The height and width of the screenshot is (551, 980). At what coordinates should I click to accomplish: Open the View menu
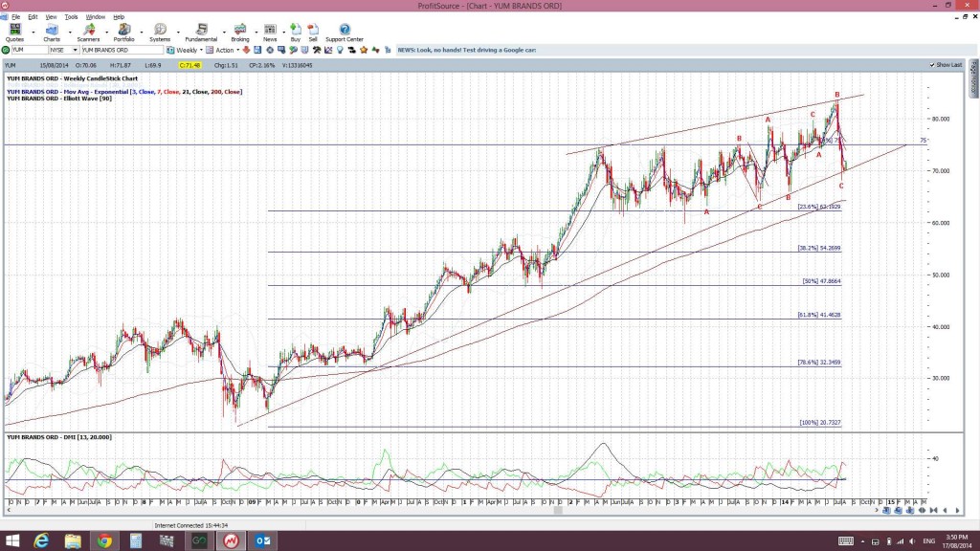click(x=52, y=17)
